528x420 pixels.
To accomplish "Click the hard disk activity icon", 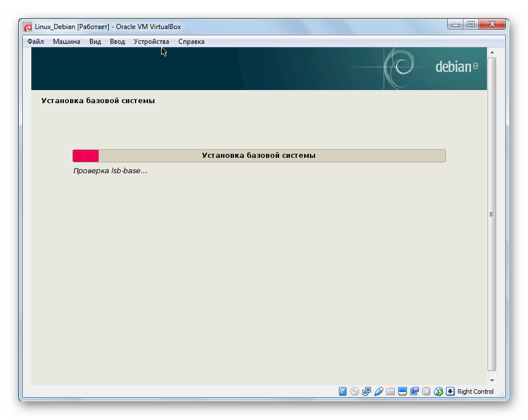I will click(x=342, y=391).
